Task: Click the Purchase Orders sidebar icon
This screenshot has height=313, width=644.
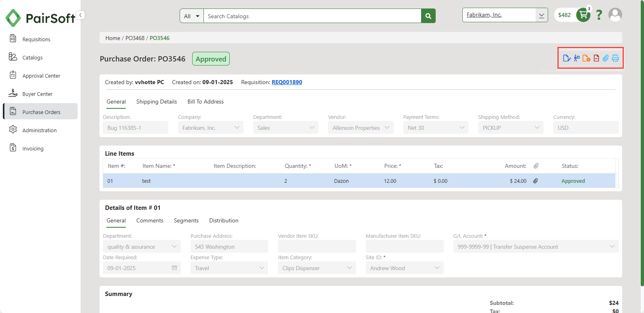Action: pyautogui.click(x=13, y=111)
